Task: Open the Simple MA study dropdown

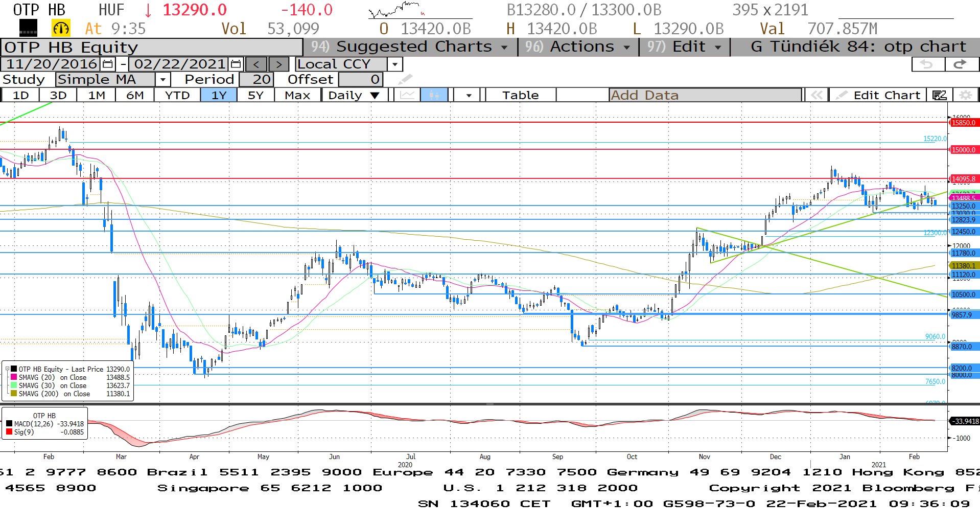Action: coord(162,79)
